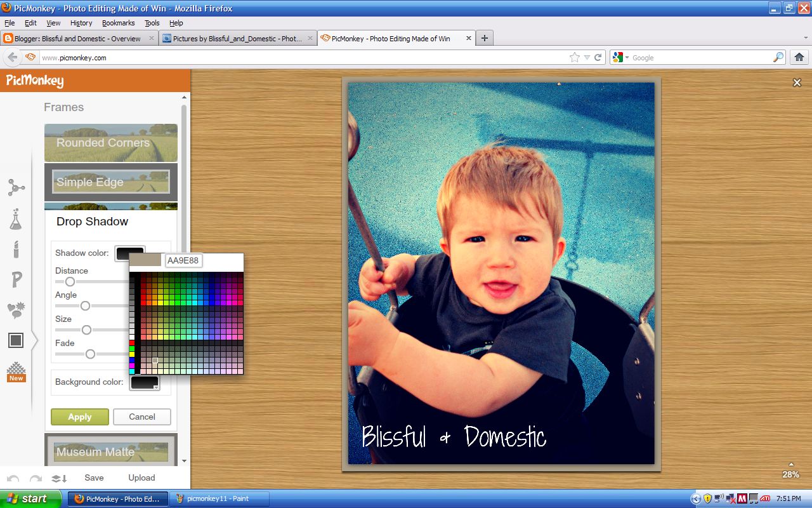Select the Rounded Corners frame thumbnail
The width and height of the screenshot is (812, 508).
coord(111,143)
